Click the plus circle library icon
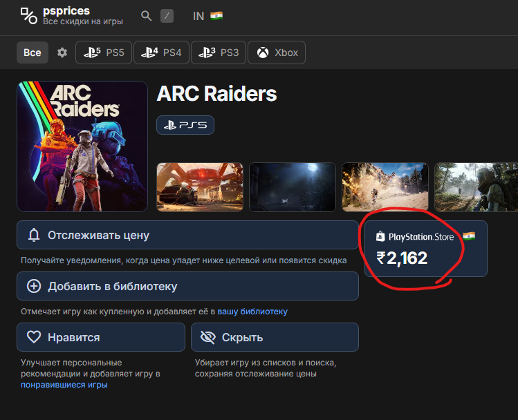Screen dimensions: 518x420 click(x=34, y=286)
